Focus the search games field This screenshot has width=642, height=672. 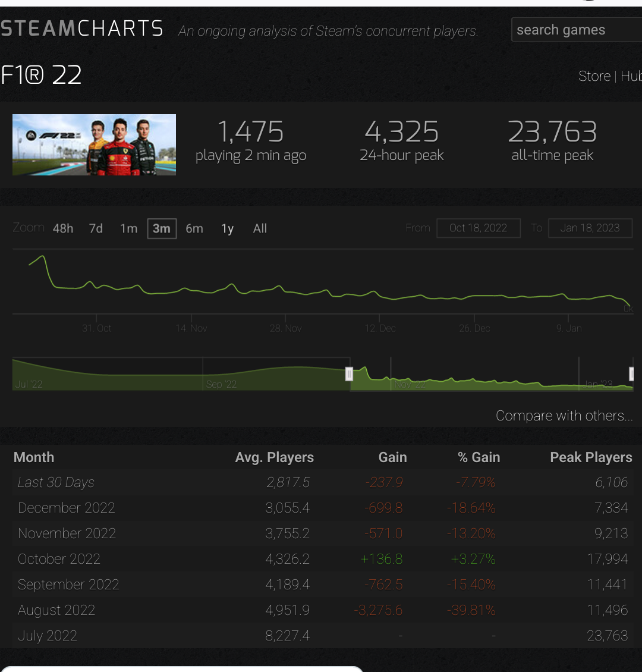[577, 30]
